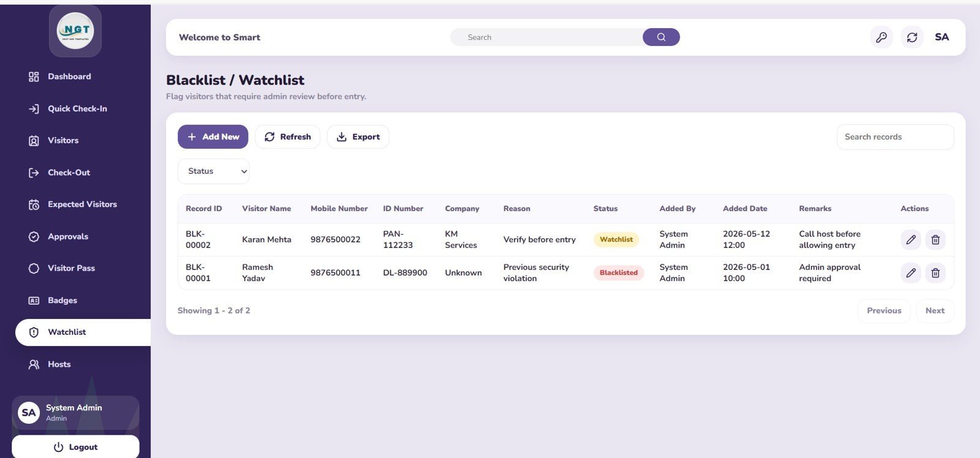Click the KM Services company cell
Image resolution: width=980 pixels, height=458 pixels.
pos(461,239)
